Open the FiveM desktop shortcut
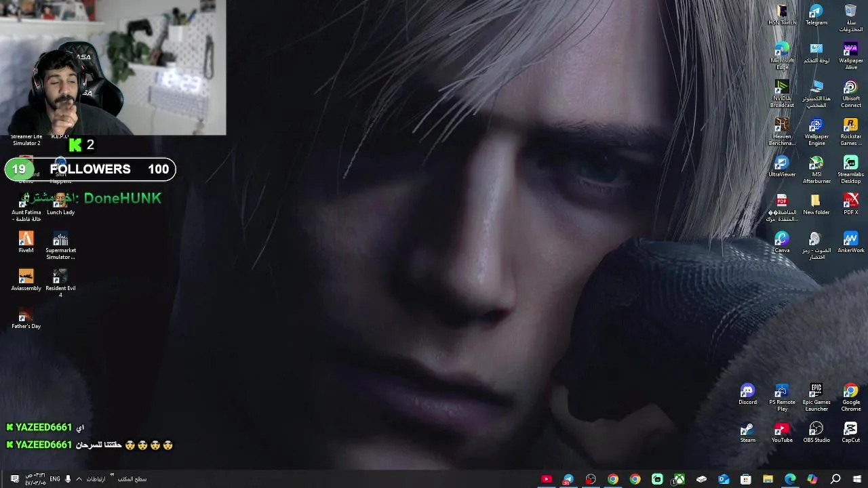 pyautogui.click(x=26, y=243)
